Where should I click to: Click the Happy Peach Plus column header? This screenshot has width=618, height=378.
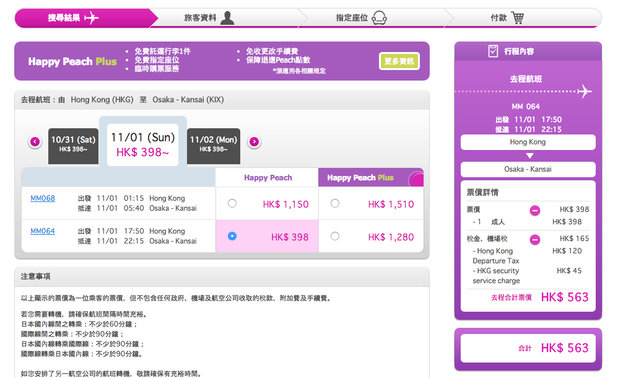tap(371, 178)
